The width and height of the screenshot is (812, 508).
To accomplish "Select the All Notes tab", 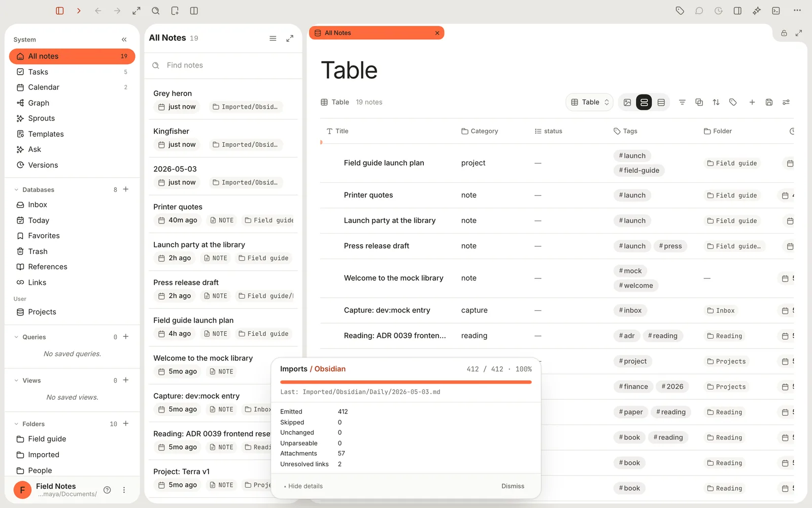I will pyautogui.click(x=377, y=33).
